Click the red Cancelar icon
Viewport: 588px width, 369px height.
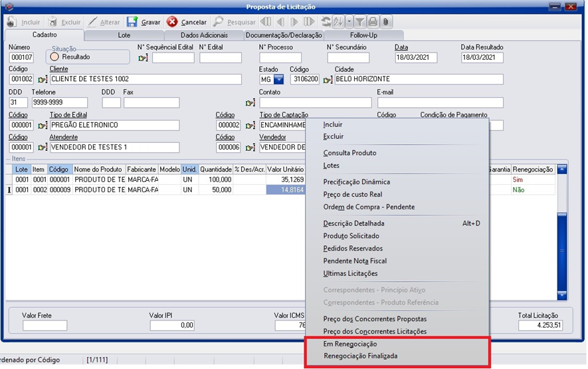pos(172,22)
